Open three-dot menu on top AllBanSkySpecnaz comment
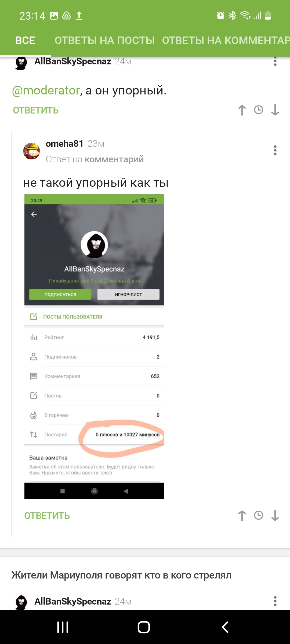290x644 pixels. pos(275,61)
